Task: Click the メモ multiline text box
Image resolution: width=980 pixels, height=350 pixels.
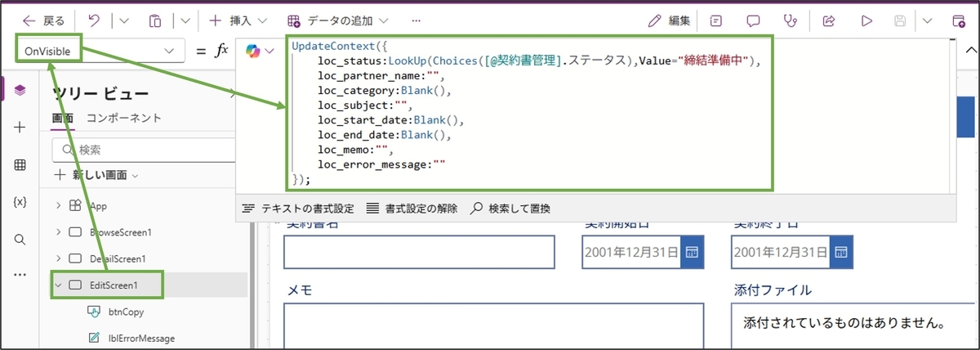Action: (493, 326)
